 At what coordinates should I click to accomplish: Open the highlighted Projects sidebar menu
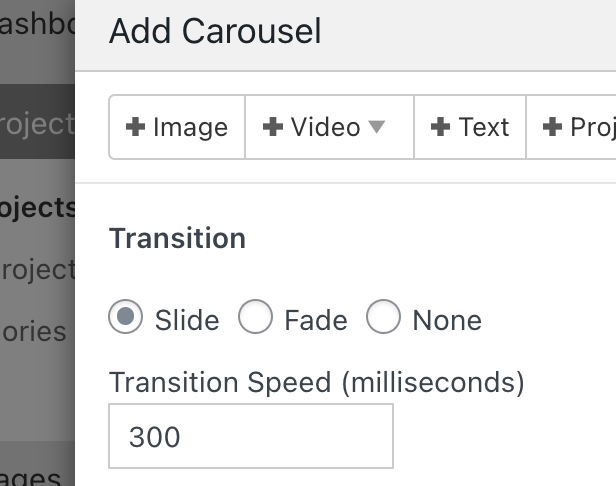(37, 123)
